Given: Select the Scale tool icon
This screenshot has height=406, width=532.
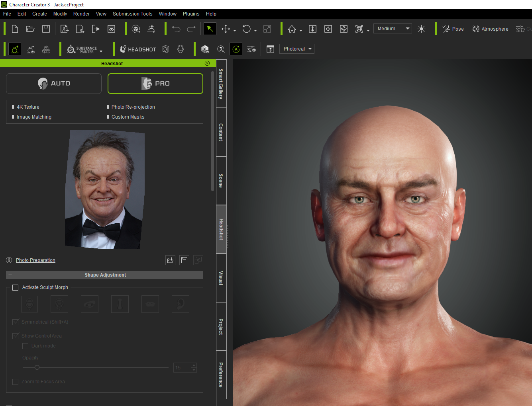Looking at the screenshot, I should (267, 29).
